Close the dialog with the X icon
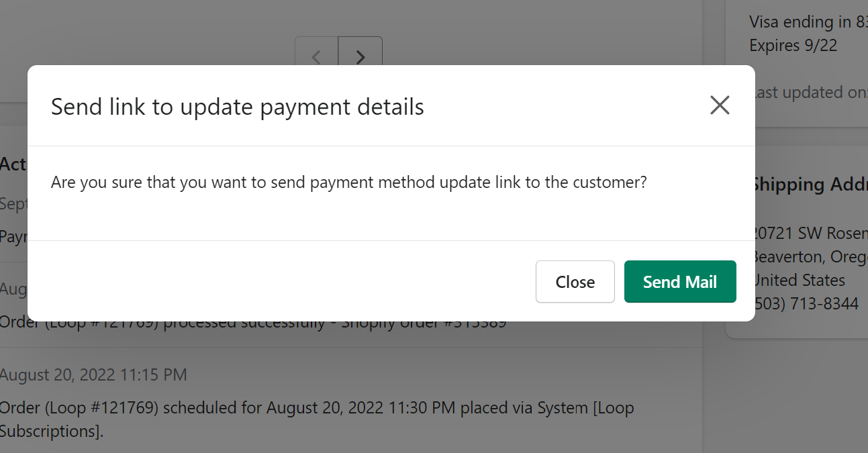This screenshot has width=868, height=453. 720,105
